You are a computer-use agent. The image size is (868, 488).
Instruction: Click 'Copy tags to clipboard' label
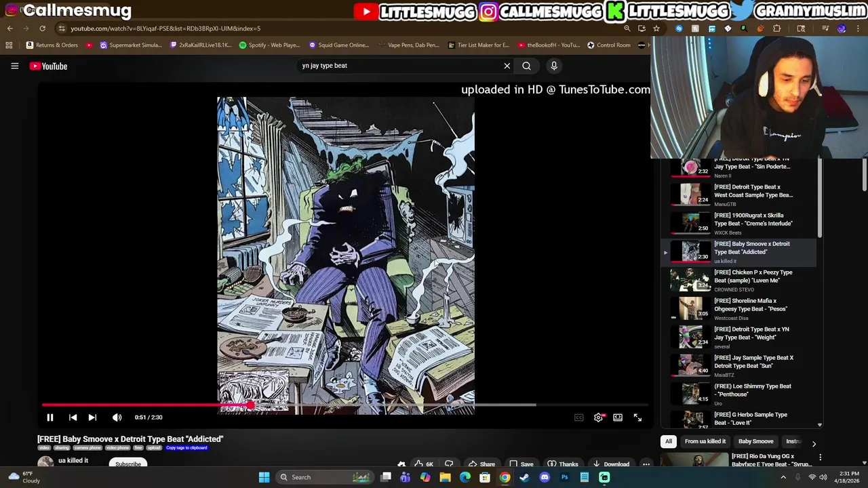[x=186, y=448]
